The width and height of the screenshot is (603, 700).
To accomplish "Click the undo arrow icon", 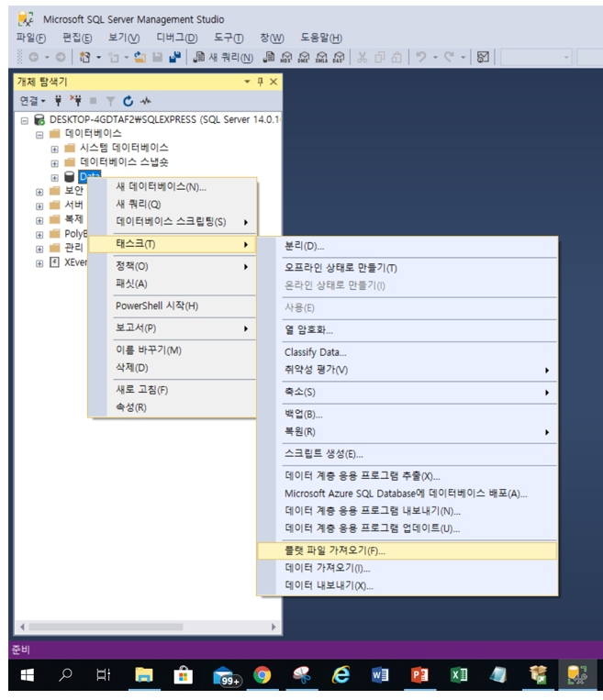I will [420, 57].
